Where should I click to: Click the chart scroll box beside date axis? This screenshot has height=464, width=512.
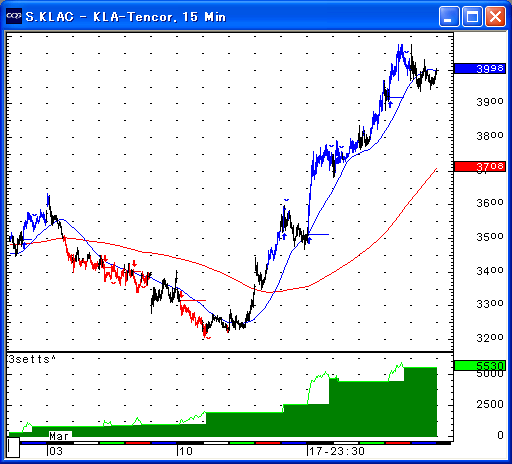[13, 447]
